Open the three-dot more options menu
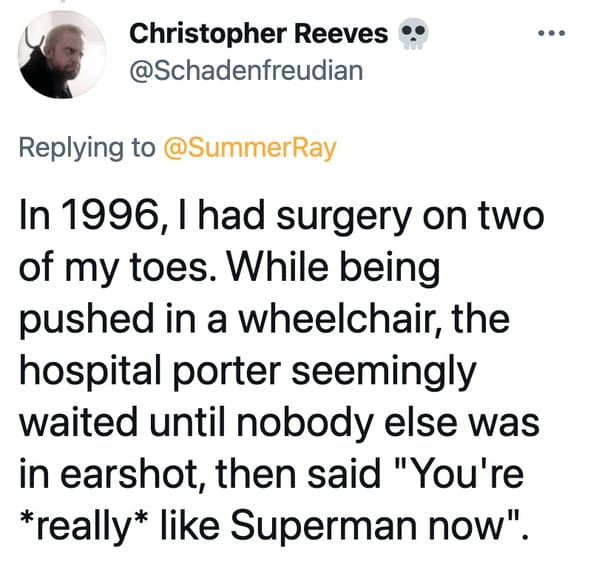The width and height of the screenshot is (599, 575). 551,34
